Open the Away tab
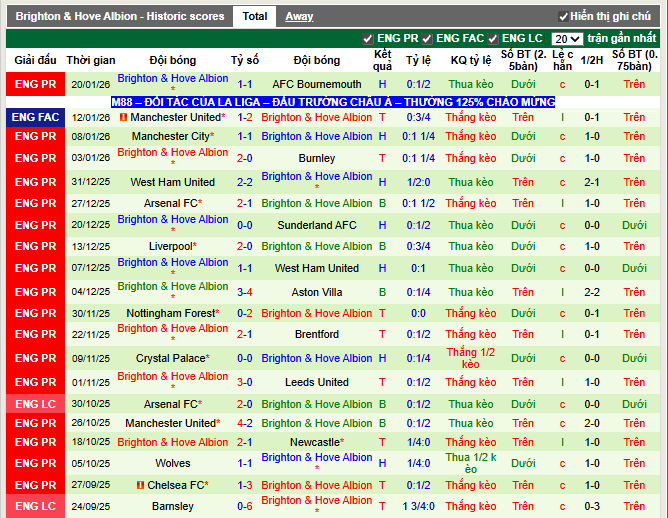Viewport: 668px width, 518px height. (x=299, y=16)
